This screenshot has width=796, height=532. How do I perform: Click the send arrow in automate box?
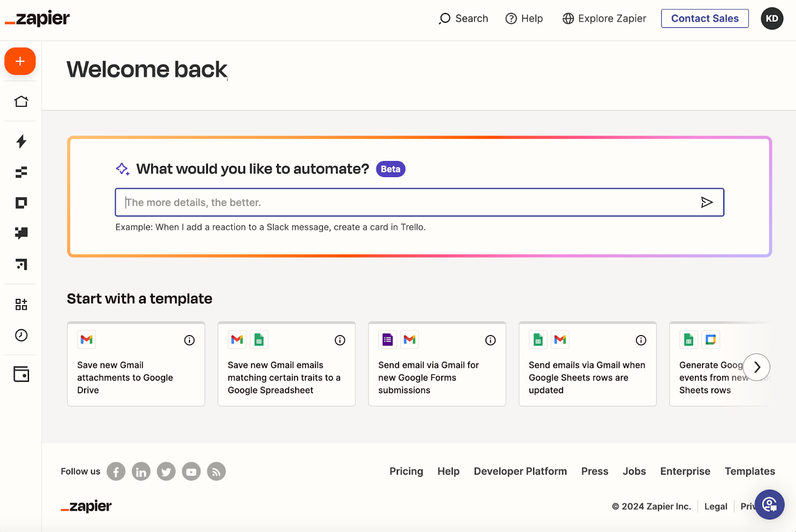(x=706, y=202)
